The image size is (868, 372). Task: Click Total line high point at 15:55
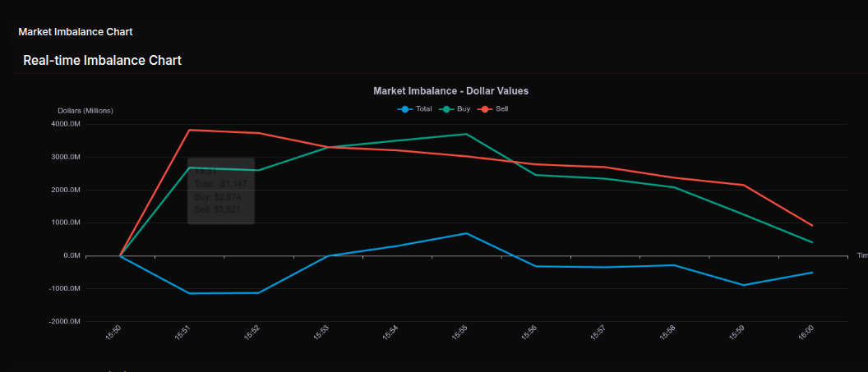pos(466,233)
